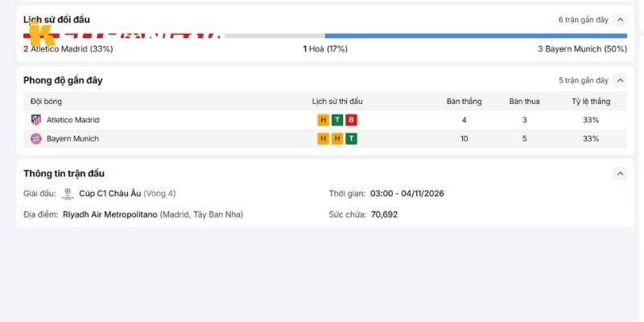Viewport: 644px width, 322px height.
Task: Click the stadium capacity value 70,692
Action: pyautogui.click(x=384, y=214)
